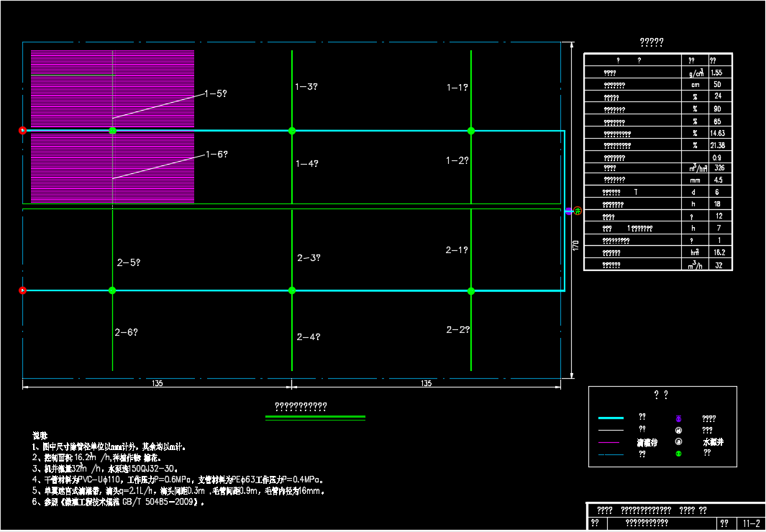Click the green circle symbol in the legend
The height and width of the screenshot is (532, 766).
pyautogui.click(x=678, y=454)
